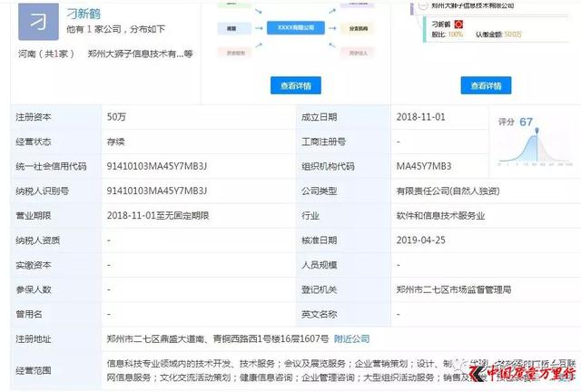Image resolution: width=581 pixels, height=392 pixels.
Task: Open the 刁新鹤 legal representative name link
Action: point(84,14)
